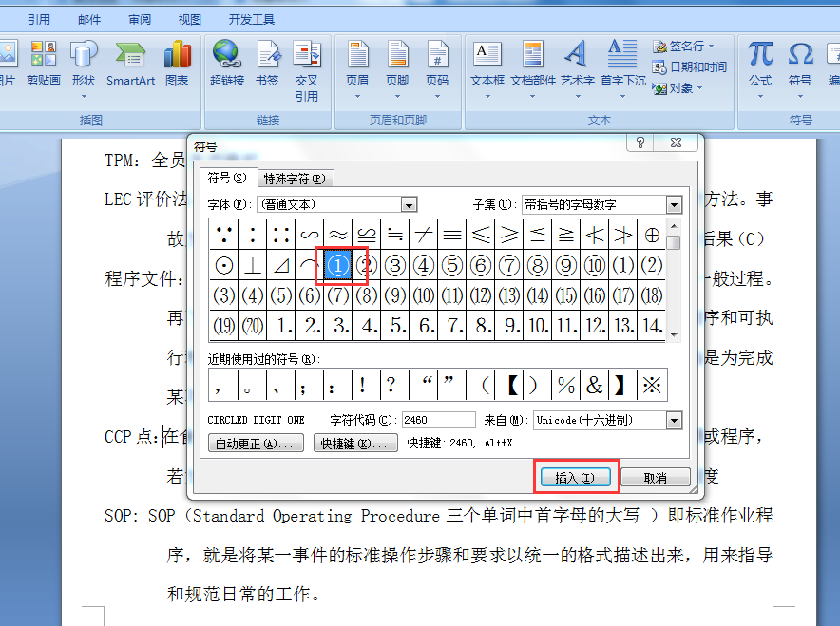Insert a chart (图表)
The width and height of the screenshot is (840, 626).
point(177,64)
